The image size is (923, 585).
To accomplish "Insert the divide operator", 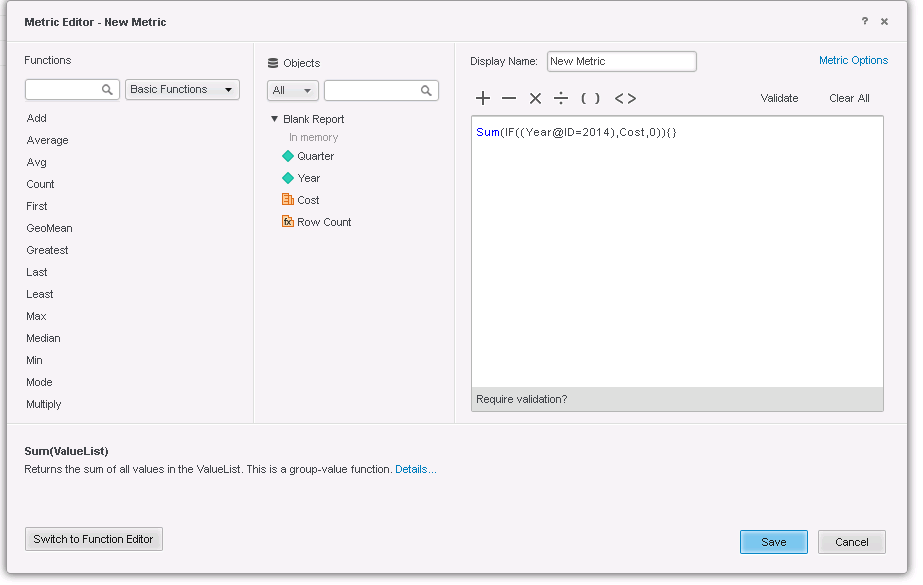I will pos(561,98).
